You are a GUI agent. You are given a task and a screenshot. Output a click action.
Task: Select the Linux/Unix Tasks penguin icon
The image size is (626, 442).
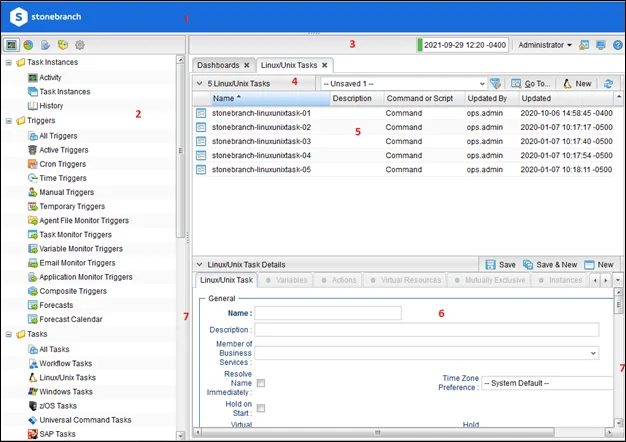tap(33, 377)
